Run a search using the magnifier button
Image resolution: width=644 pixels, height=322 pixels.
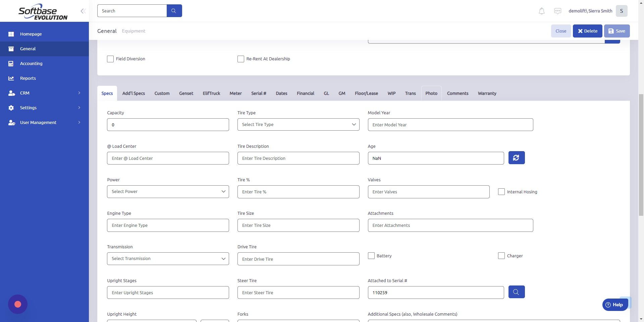click(x=174, y=10)
